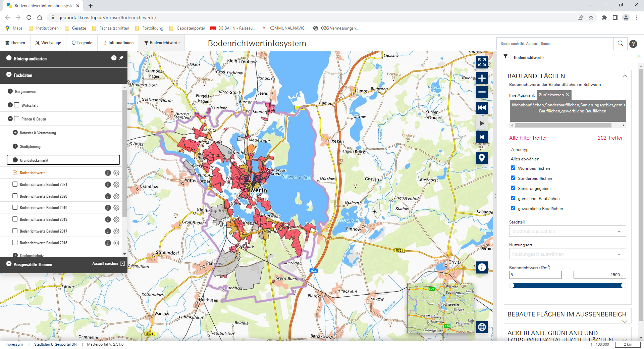Open the Werkzeuge menu

pos(48,43)
